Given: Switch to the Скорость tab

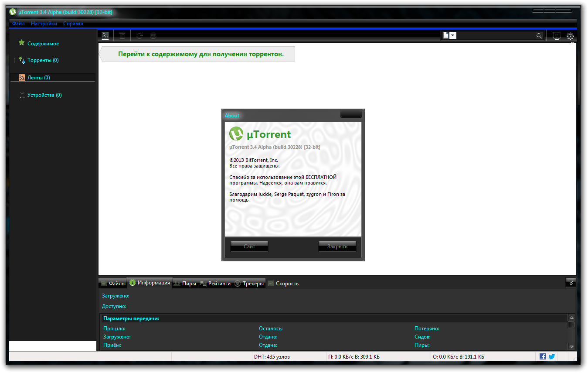Looking at the screenshot, I should point(283,283).
